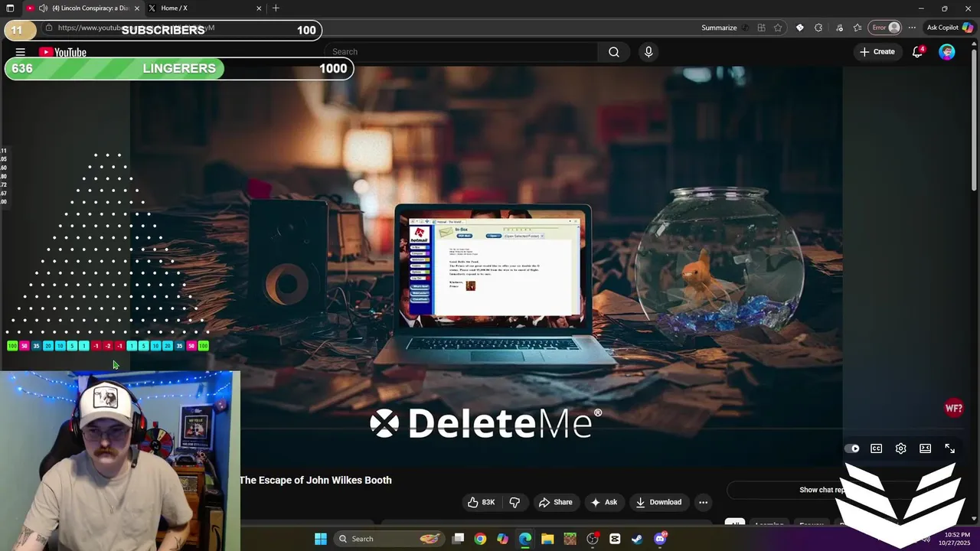Open CapCut from taskbar
Screen dimensions: 980x551
(615, 539)
